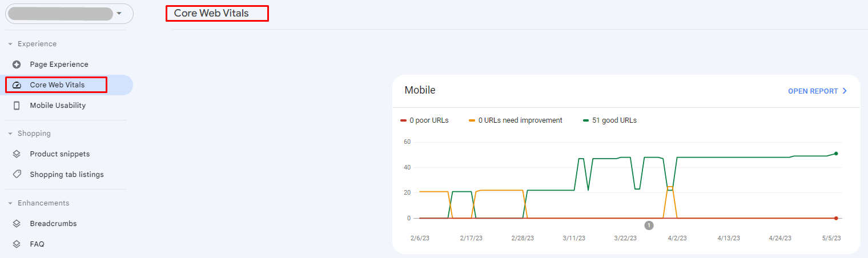Open the Mobile report link

pos(813,91)
